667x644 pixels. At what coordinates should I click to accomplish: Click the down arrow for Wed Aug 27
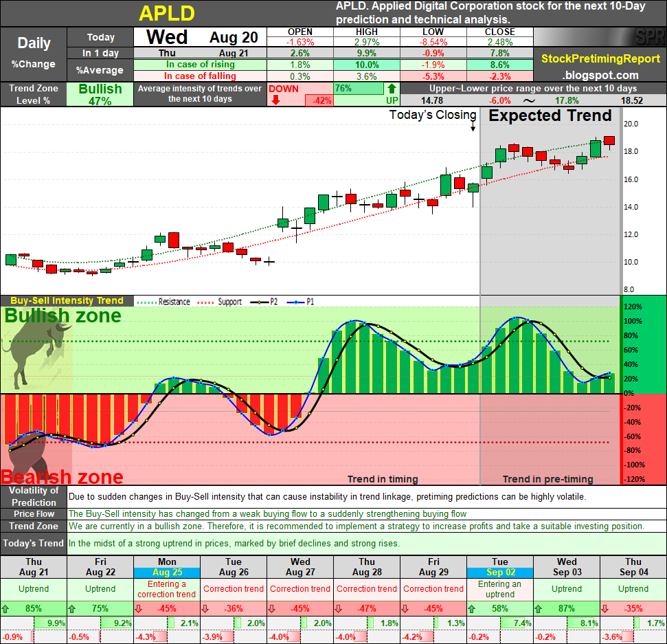click(272, 609)
